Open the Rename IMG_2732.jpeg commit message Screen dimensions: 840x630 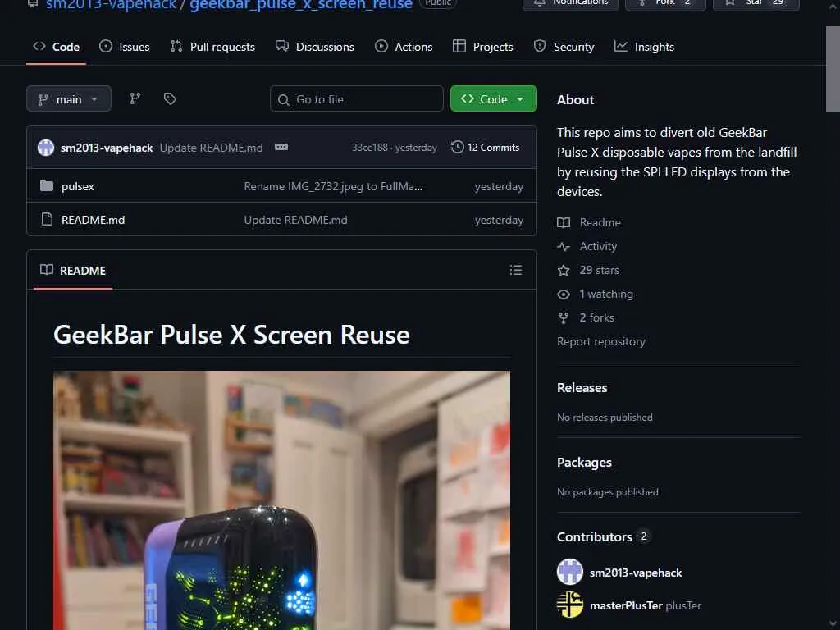[333, 186]
